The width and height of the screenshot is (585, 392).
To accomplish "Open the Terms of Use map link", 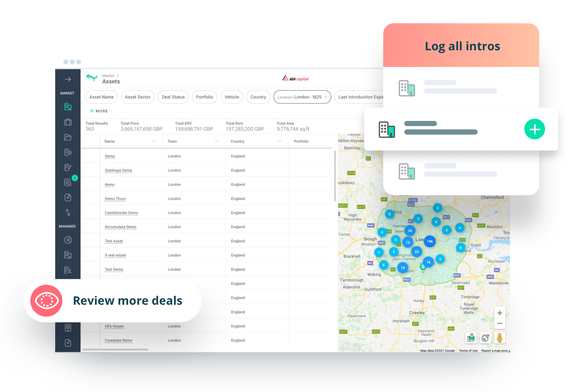I will (468, 351).
